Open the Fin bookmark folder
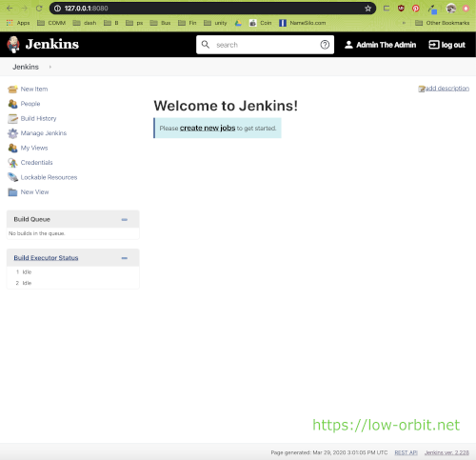Viewport: 476px width, 460px height. 188,23
